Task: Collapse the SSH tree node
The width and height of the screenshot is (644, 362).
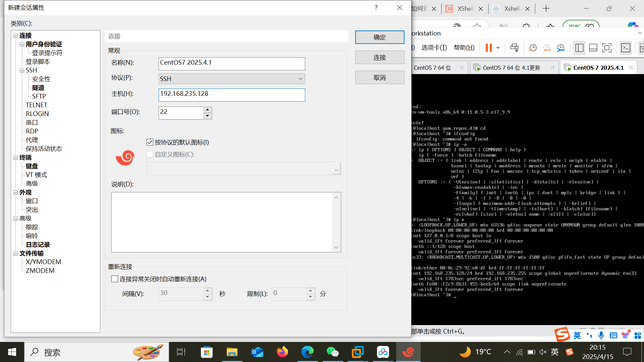Action: (22, 70)
